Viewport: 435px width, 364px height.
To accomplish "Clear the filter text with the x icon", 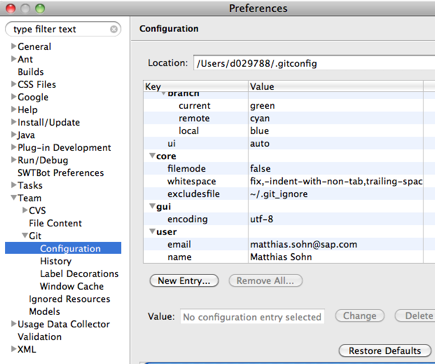I will pos(114,29).
